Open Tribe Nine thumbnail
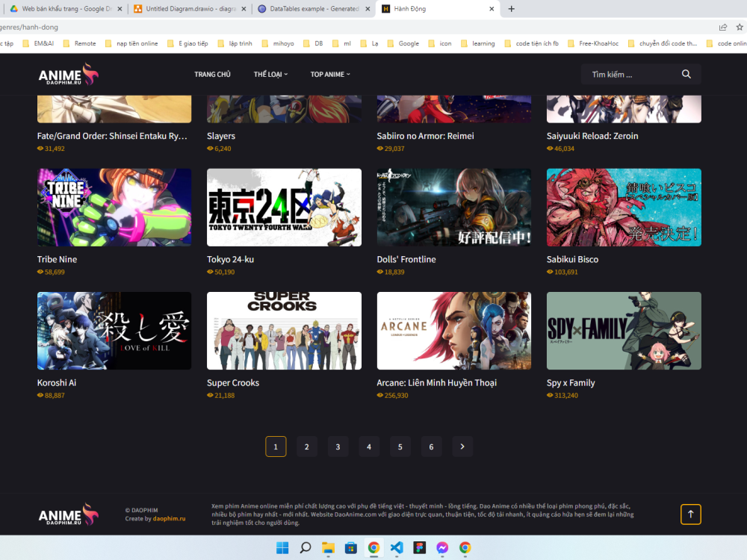747x560 pixels. pos(114,207)
